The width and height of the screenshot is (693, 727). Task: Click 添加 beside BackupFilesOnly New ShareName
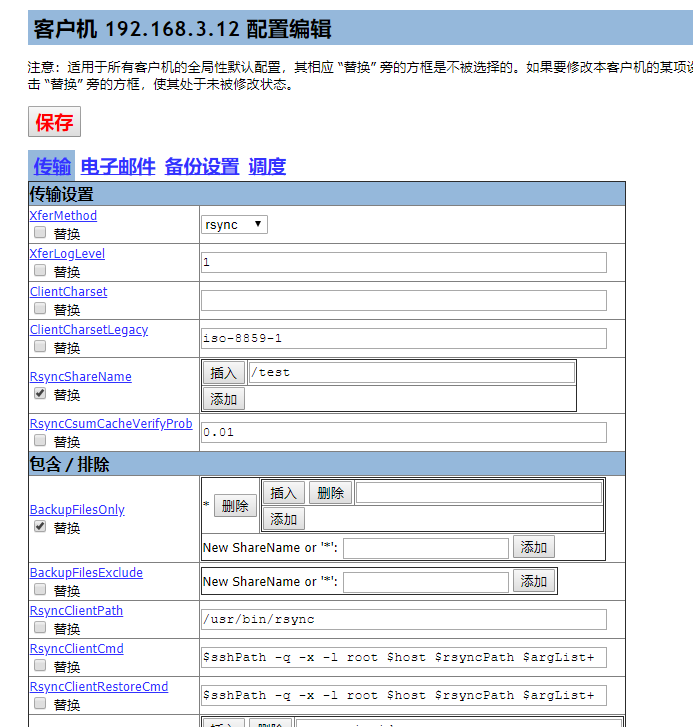534,548
